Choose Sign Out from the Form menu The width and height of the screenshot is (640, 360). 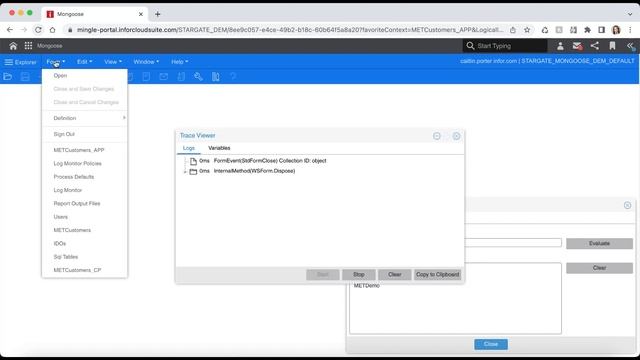[64, 134]
